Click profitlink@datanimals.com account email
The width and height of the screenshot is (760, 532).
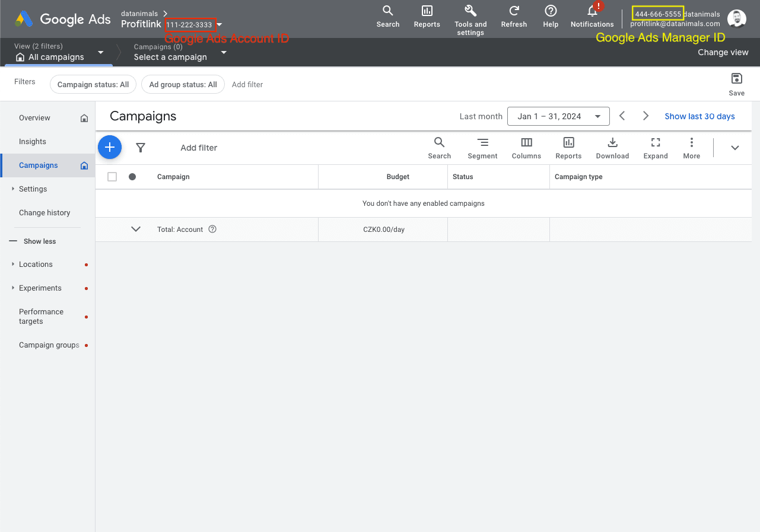[x=675, y=24]
